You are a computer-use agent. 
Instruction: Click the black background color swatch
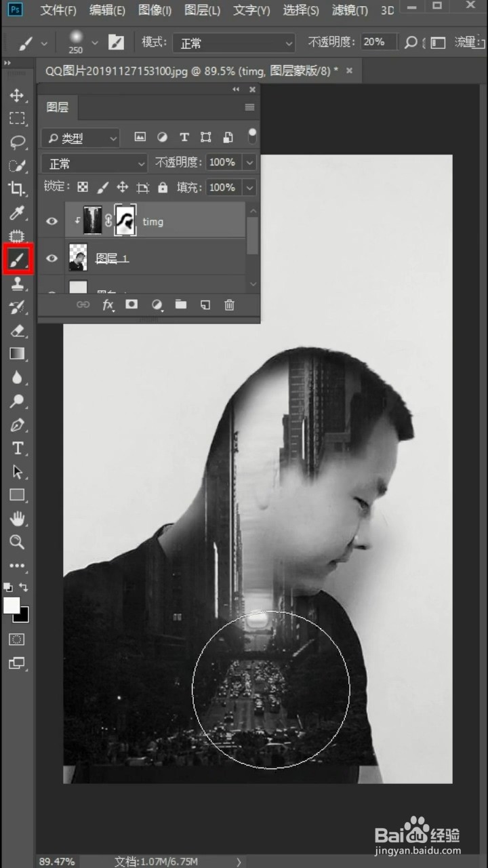point(23,616)
